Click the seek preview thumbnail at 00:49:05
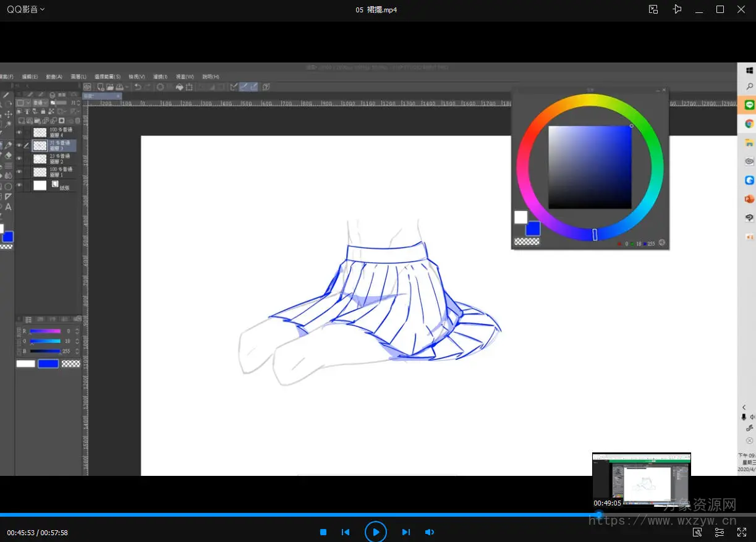The image size is (756, 542). coord(641,480)
